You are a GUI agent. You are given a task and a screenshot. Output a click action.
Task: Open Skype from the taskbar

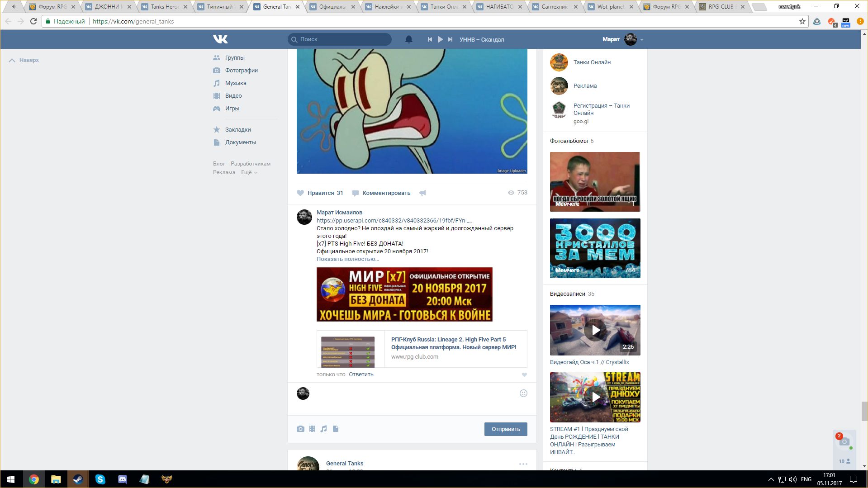pyautogui.click(x=100, y=479)
